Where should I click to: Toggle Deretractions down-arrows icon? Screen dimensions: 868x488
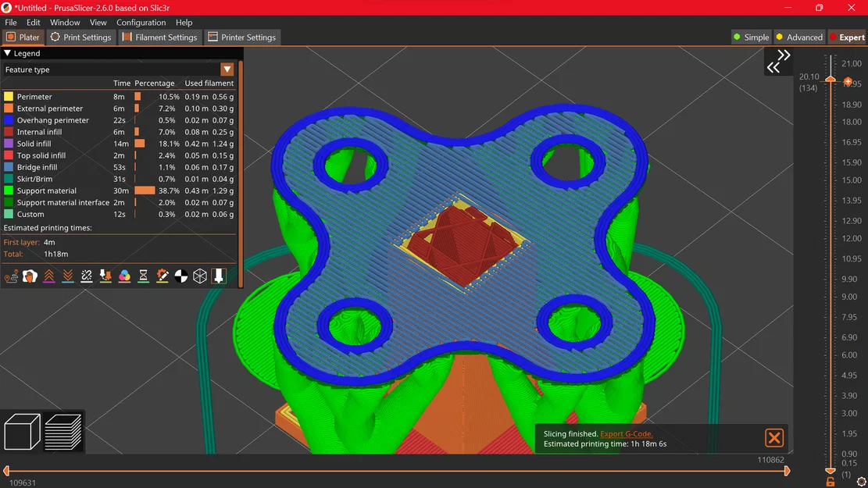67,276
